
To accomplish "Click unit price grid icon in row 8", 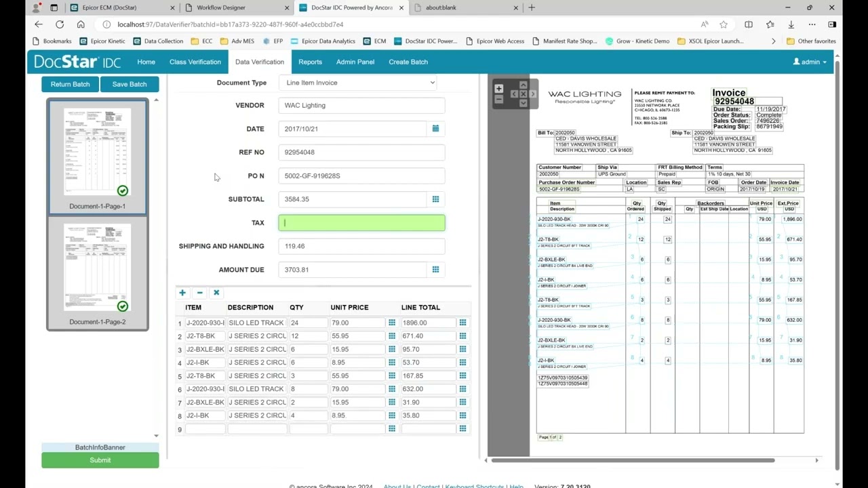I will tap(391, 415).
